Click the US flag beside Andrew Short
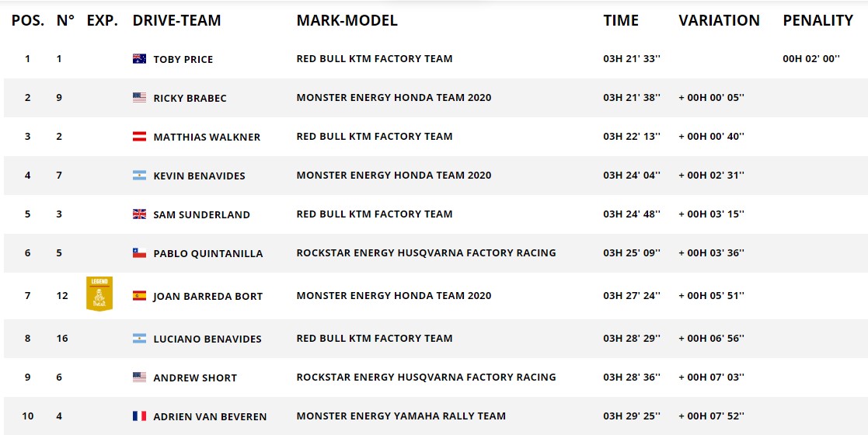 (140, 377)
